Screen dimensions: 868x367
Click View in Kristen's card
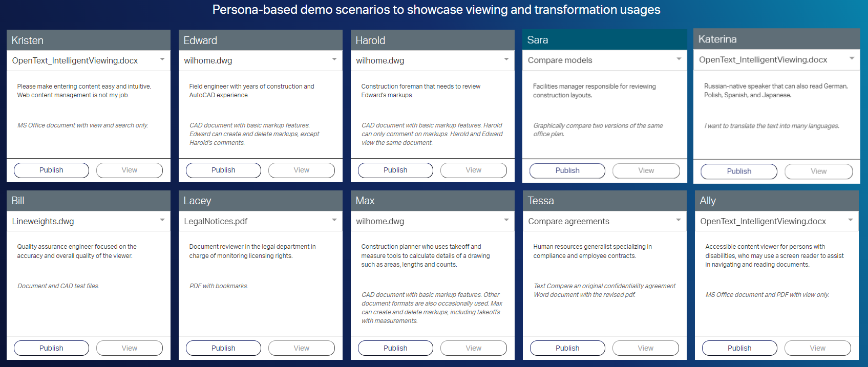coord(129,170)
